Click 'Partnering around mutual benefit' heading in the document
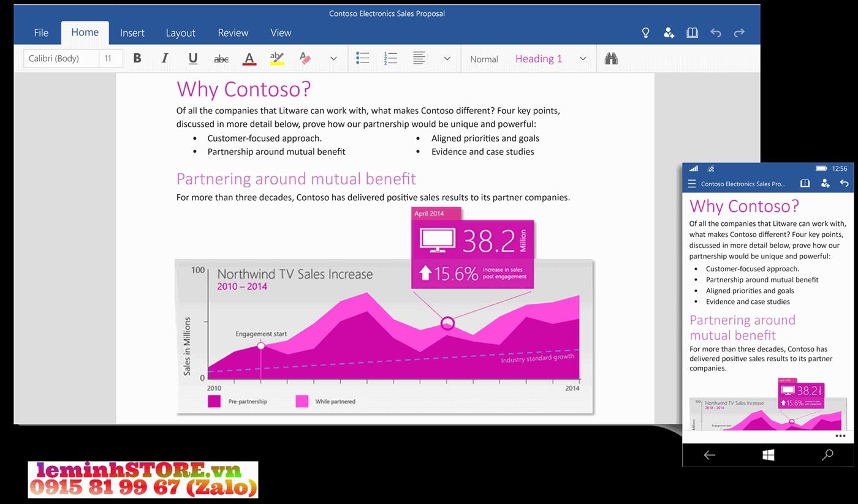Screen dimensions: 858x504 (296, 179)
